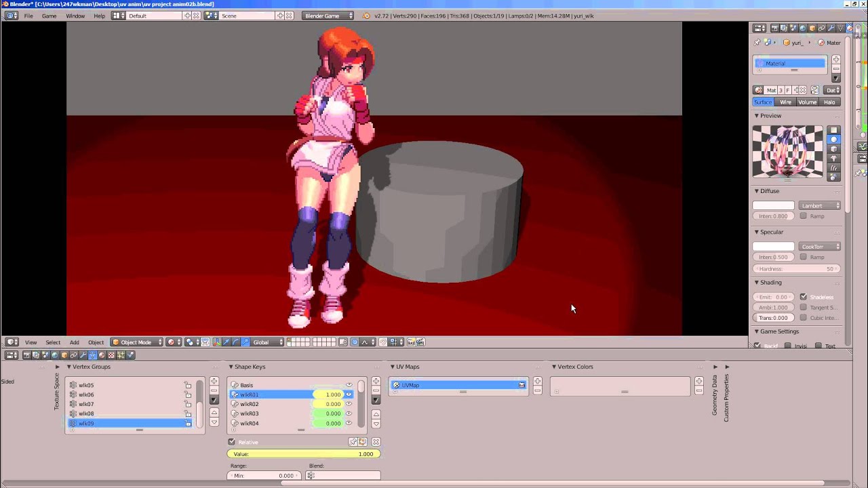This screenshot has height=488, width=868.
Task: Open the File menu
Action: click(x=28, y=16)
